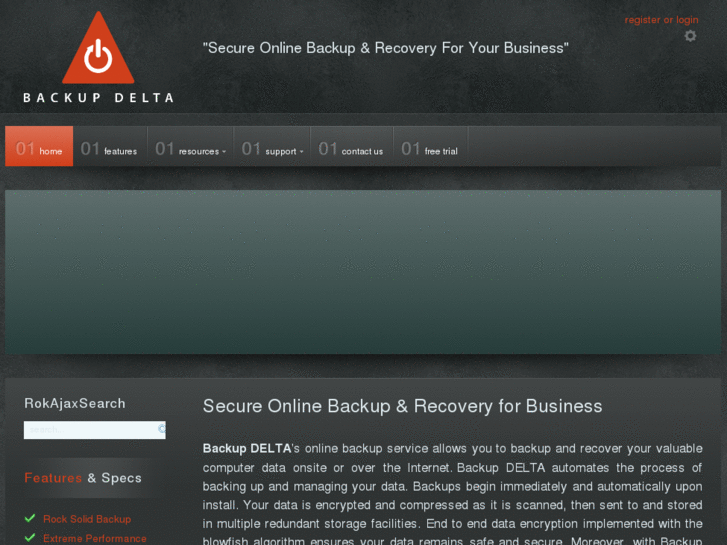This screenshot has width=727, height=545.
Task: Open the features menu item
Action: coord(110,146)
